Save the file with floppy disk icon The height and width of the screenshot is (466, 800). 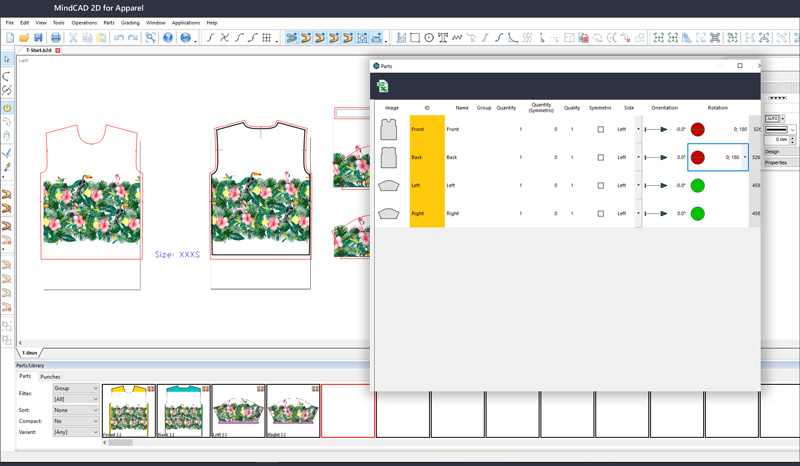point(38,37)
